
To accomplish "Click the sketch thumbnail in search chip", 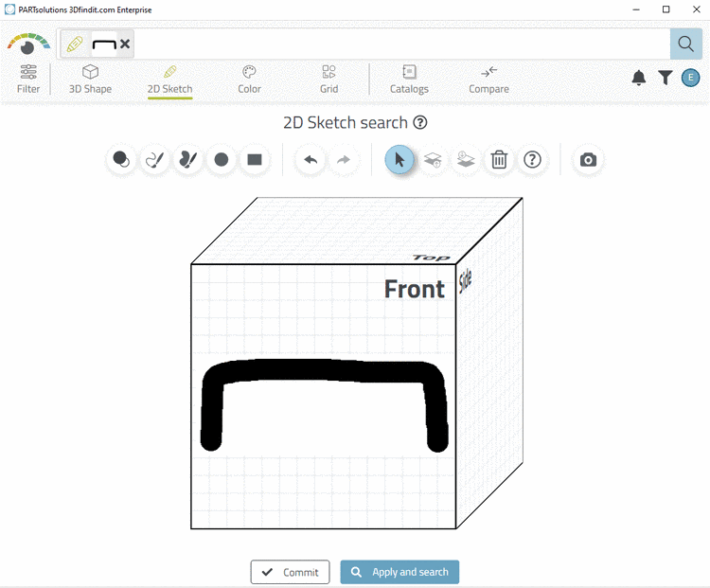I will tap(104, 44).
